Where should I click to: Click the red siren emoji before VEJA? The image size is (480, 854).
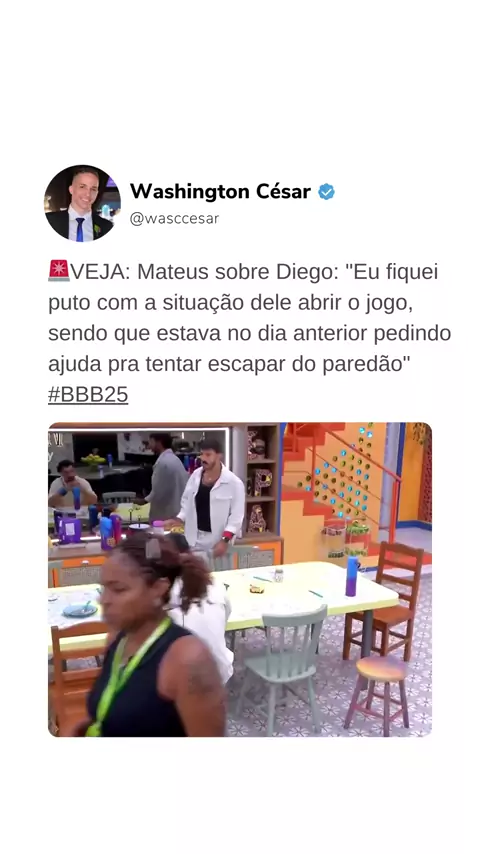click(x=59, y=271)
